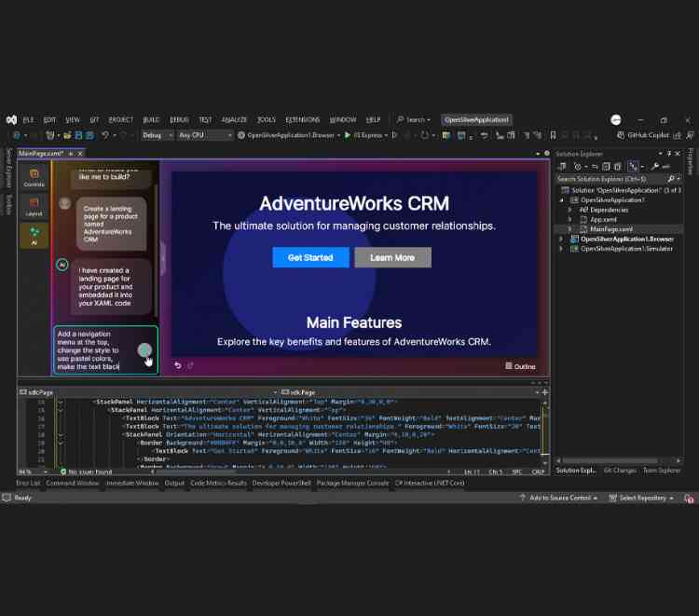Image resolution: width=699 pixels, height=616 pixels.
Task: Click the user account avatar
Action: 616,119
